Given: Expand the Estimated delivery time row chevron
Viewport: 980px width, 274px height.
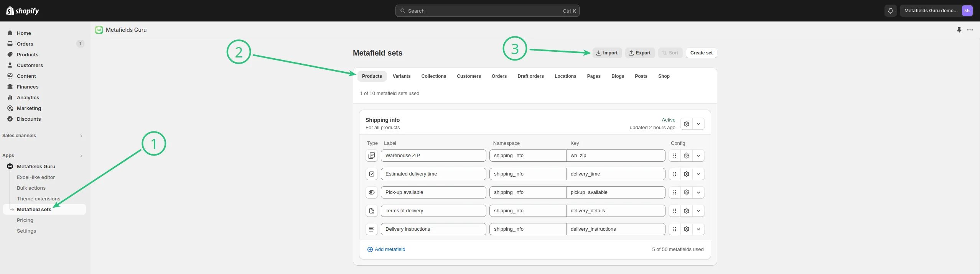Looking at the screenshot, I should (x=698, y=174).
